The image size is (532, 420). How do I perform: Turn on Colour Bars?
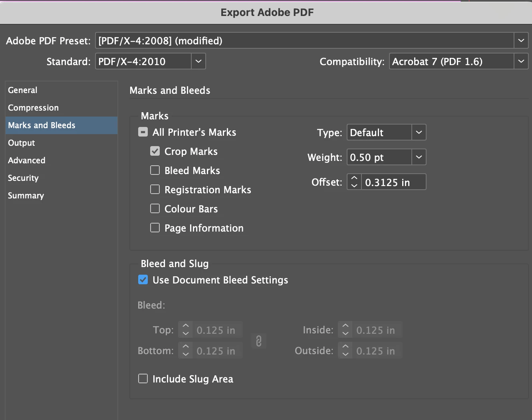[155, 209]
